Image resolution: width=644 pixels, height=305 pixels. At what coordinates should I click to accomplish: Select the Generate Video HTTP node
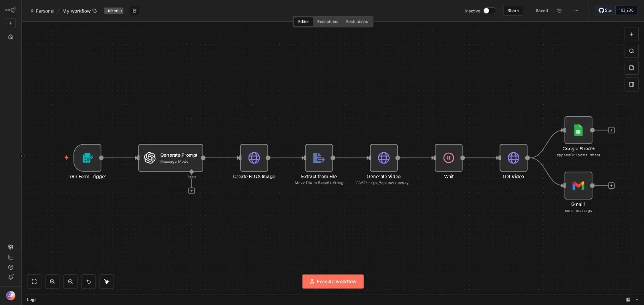(x=384, y=158)
